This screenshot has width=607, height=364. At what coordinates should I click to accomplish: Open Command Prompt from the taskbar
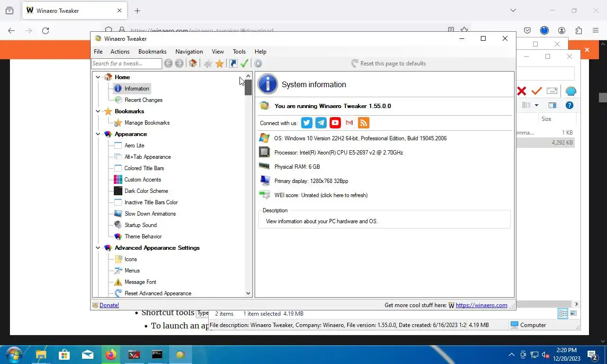(157, 355)
